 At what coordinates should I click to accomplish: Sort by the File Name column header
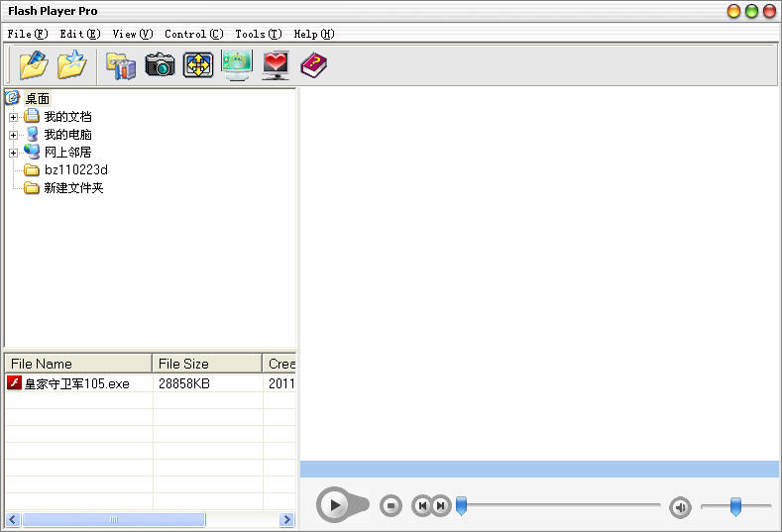click(78, 364)
